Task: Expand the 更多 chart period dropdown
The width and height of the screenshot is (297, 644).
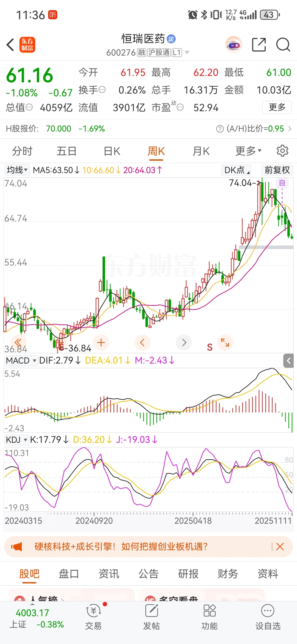Action: (x=248, y=151)
